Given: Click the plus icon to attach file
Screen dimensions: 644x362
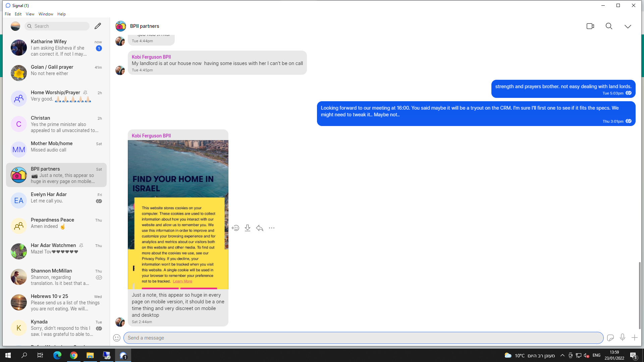Looking at the screenshot, I should pos(634,338).
